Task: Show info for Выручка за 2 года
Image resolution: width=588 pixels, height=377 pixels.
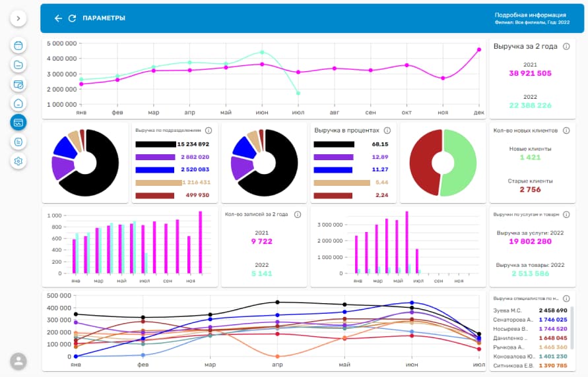Action: click(566, 47)
